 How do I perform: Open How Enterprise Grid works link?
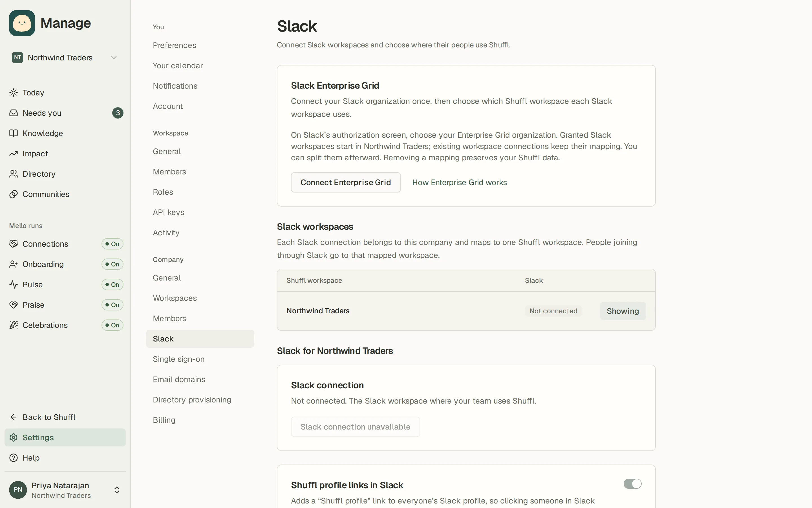pyautogui.click(x=459, y=182)
